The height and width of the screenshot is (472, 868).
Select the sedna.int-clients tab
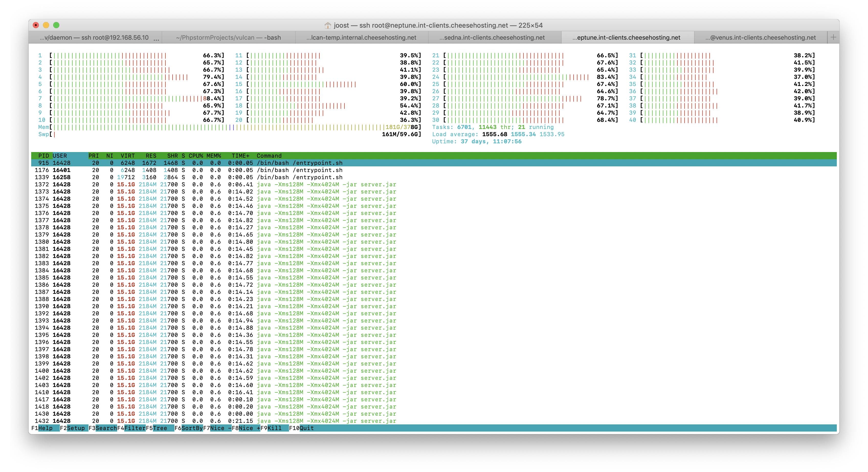(492, 37)
